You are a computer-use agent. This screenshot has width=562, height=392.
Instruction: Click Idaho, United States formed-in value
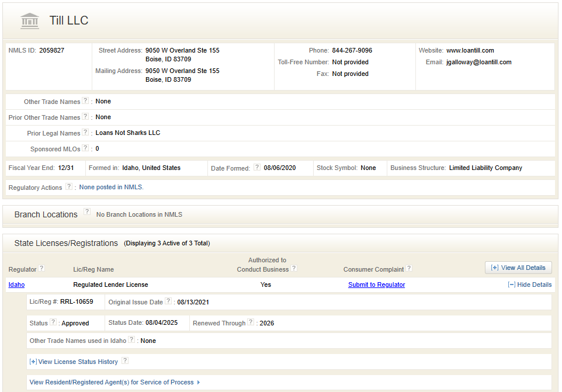coord(151,168)
